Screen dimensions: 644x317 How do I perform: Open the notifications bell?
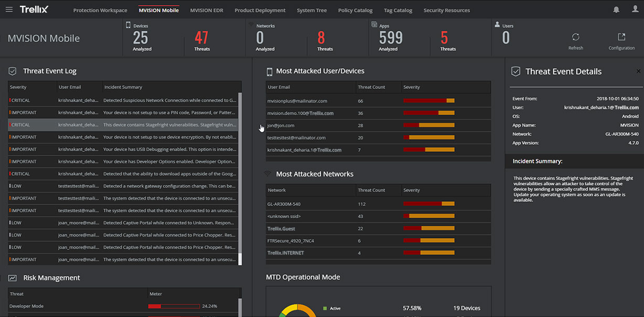click(616, 10)
